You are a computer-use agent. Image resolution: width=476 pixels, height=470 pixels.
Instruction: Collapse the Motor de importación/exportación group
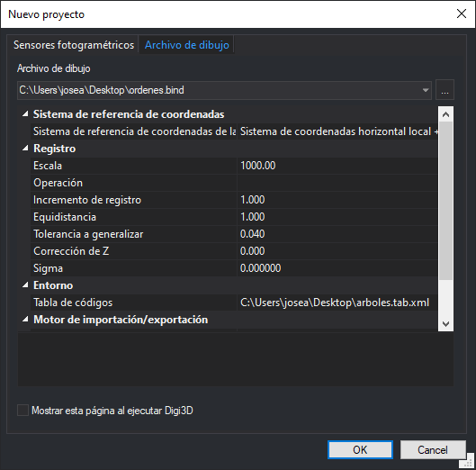25,320
